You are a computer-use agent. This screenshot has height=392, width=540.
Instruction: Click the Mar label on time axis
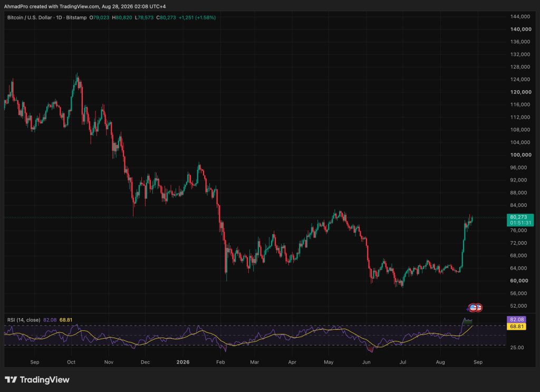(x=255, y=362)
